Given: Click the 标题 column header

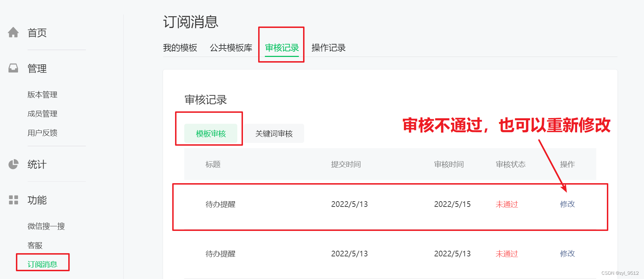Looking at the screenshot, I should [x=213, y=164].
